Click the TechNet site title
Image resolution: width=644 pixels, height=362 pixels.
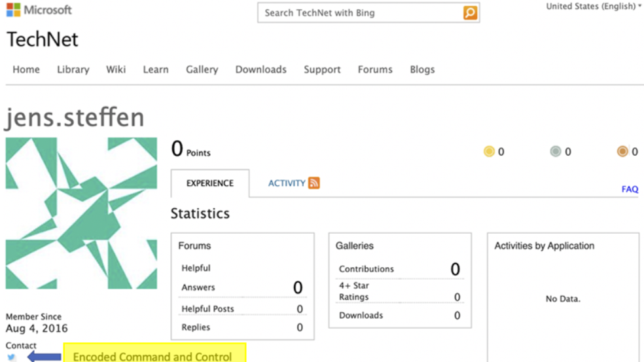(x=43, y=39)
